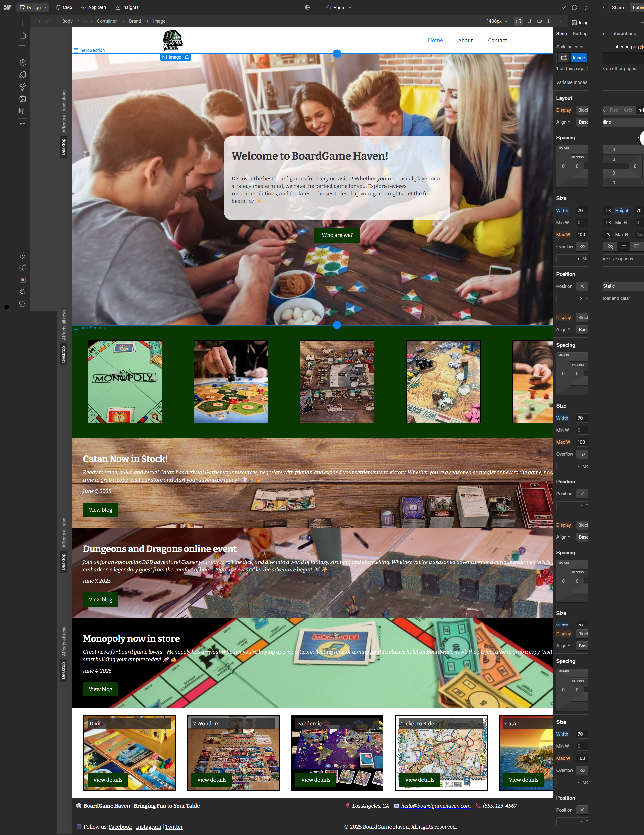Image resolution: width=644 pixels, height=835 pixels.
Task: Open the Add elements panel
Action: [23, 23]
